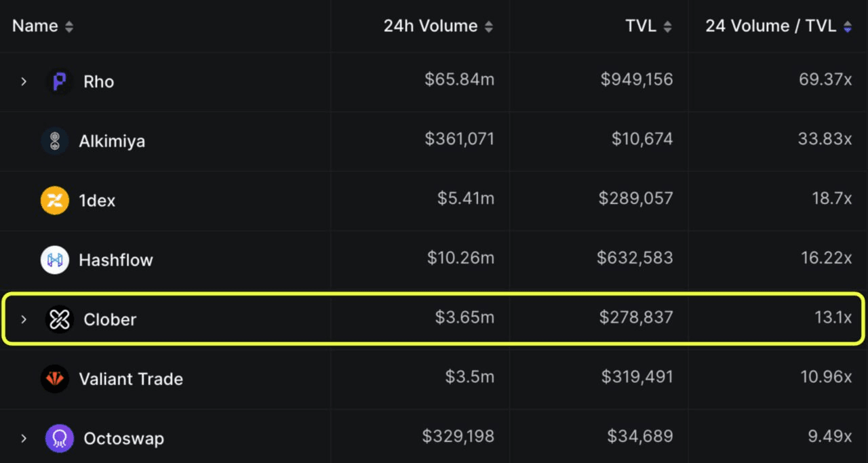The height and width of the screenshot is (463, 868).
Task: Click the Clober 13.1x ratio cell
Action: 833,318
